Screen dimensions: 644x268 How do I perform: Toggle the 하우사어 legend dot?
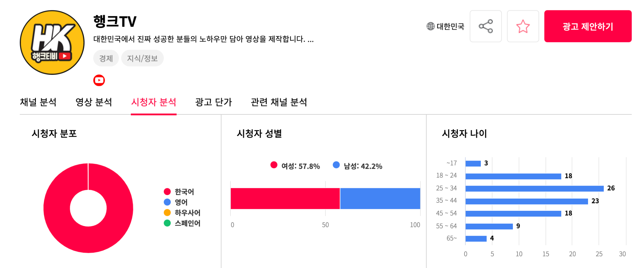167,213
